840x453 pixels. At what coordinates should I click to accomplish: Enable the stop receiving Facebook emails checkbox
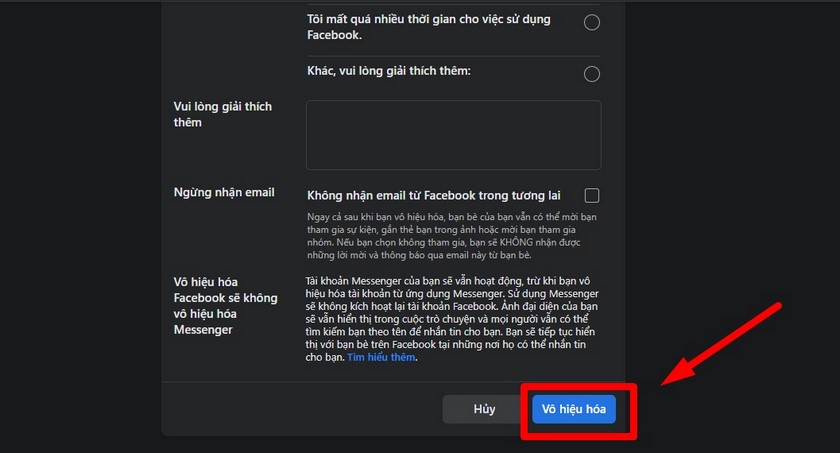(x=592, y=195)
